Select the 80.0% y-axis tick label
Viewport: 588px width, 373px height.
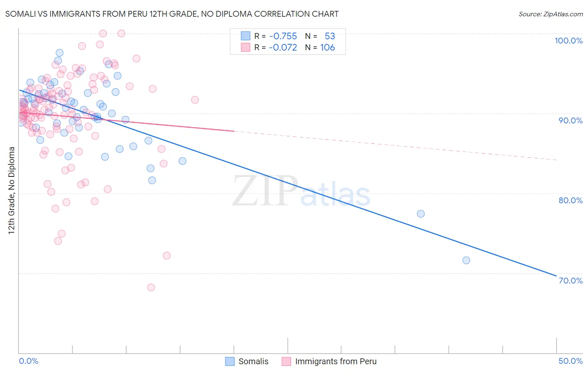pyautogui.click(x=570, y=200)
